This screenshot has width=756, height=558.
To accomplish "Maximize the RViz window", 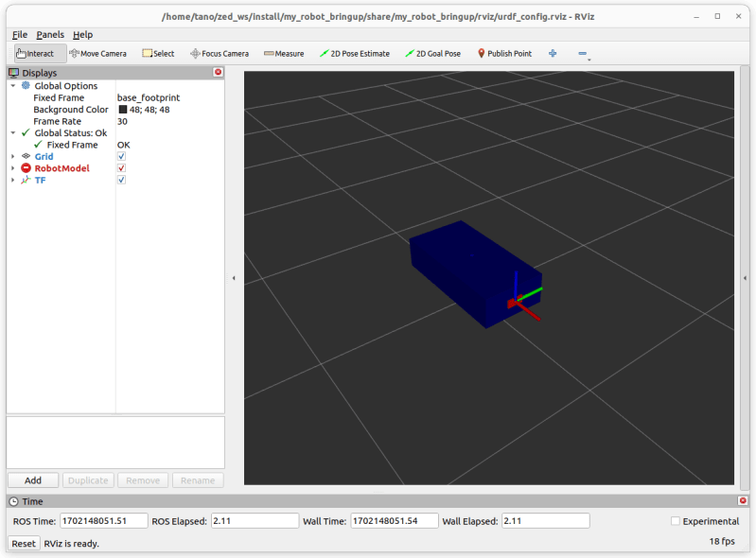I will [x=717, y=16].
